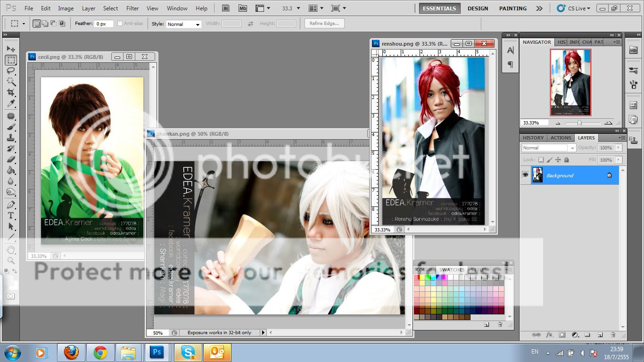Select the Eyedropper tool
The image size is (644, 362).
(x=11, y=103)
